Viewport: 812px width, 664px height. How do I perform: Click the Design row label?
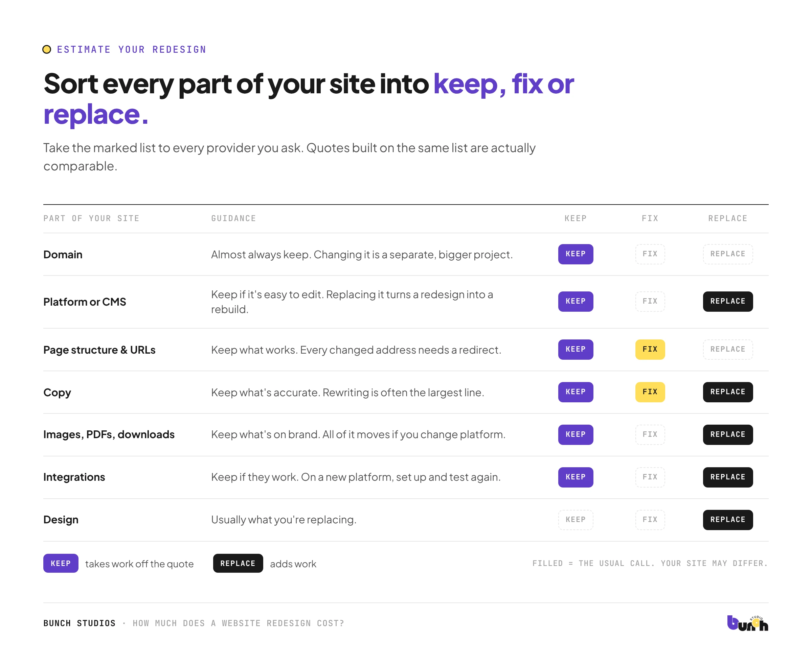pos(61,520)
